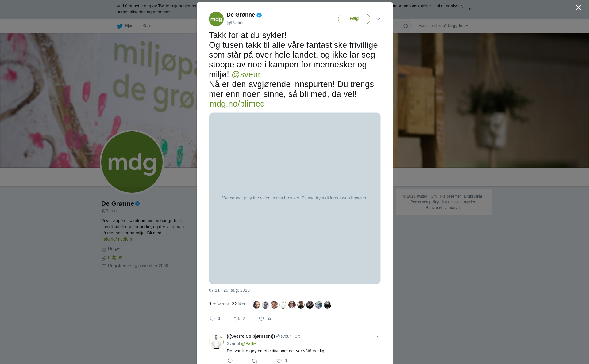The image size is (589, 364).
Task: Follow De Grønne with the Følg button
Action: (354, 19)
